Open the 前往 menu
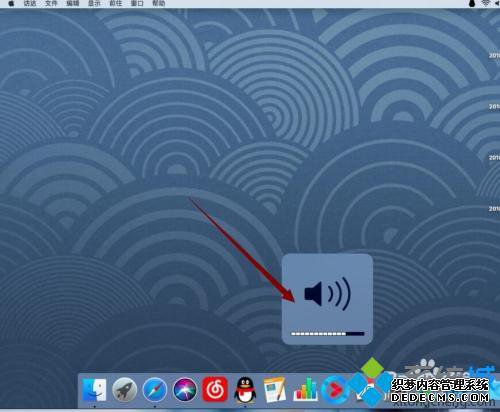 pos(116,3)
